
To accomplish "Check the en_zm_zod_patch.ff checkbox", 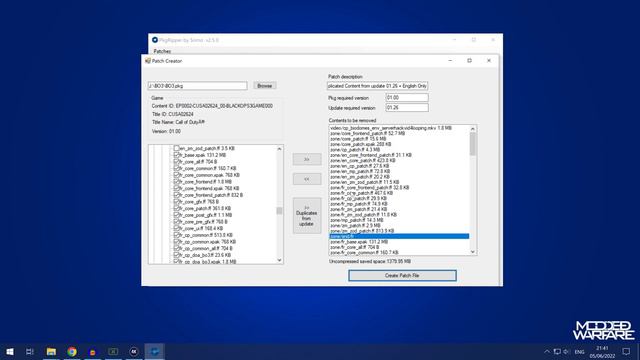I will pyautogui.click(x=177, y=148).
